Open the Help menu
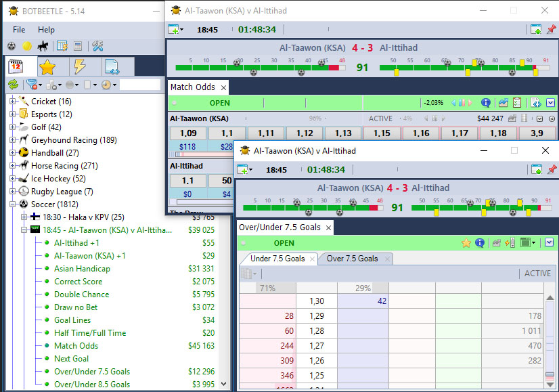The height and width of the screenshot is (392, 559). 46,30
